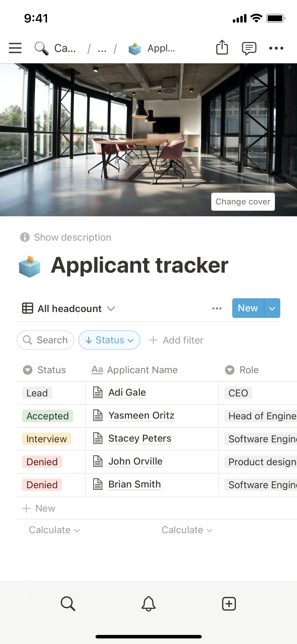The width and height of the screenshot is (297, 644).
Task: Open the Status sort dropdown pill
Action: point(109,340)
